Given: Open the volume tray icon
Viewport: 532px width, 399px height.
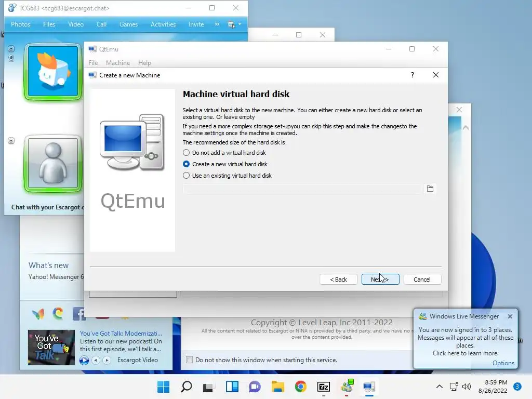Looking at the screenshot, I should [x=467, y=387].
